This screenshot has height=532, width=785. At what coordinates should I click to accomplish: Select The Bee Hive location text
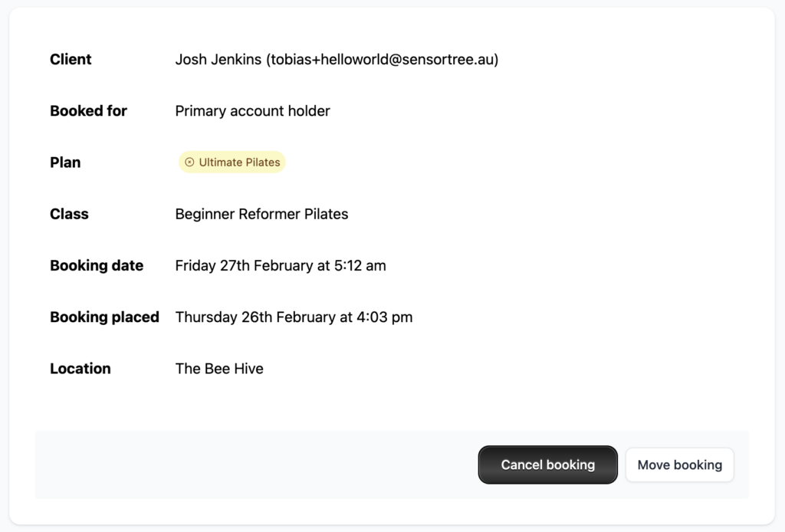tap(219, 369)
